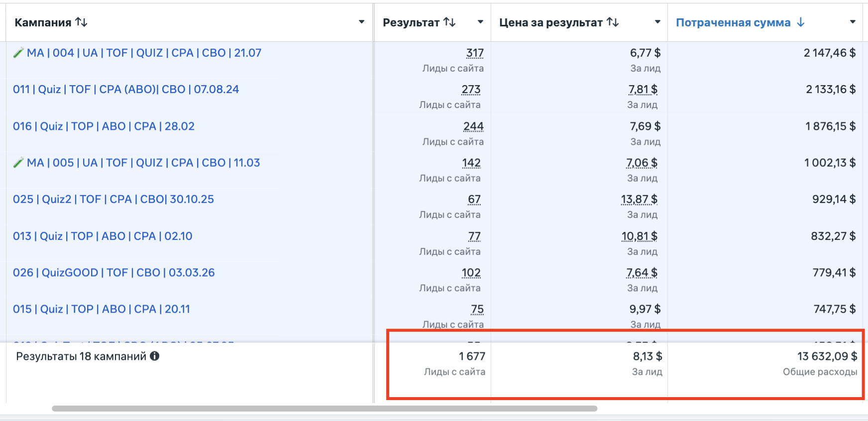Click the horizontal scrollbar below the table
This screenshot has height=421, width=868.
pos(325,409)
